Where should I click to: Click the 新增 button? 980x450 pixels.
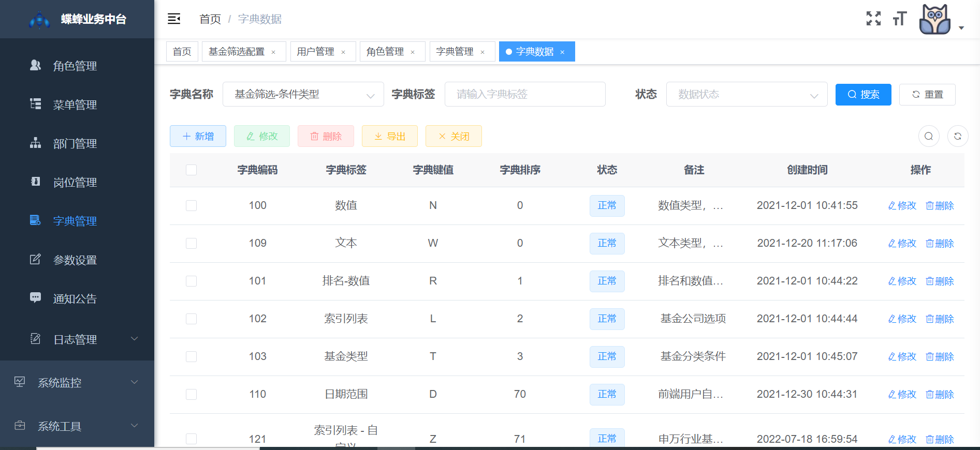click(198, 136)
